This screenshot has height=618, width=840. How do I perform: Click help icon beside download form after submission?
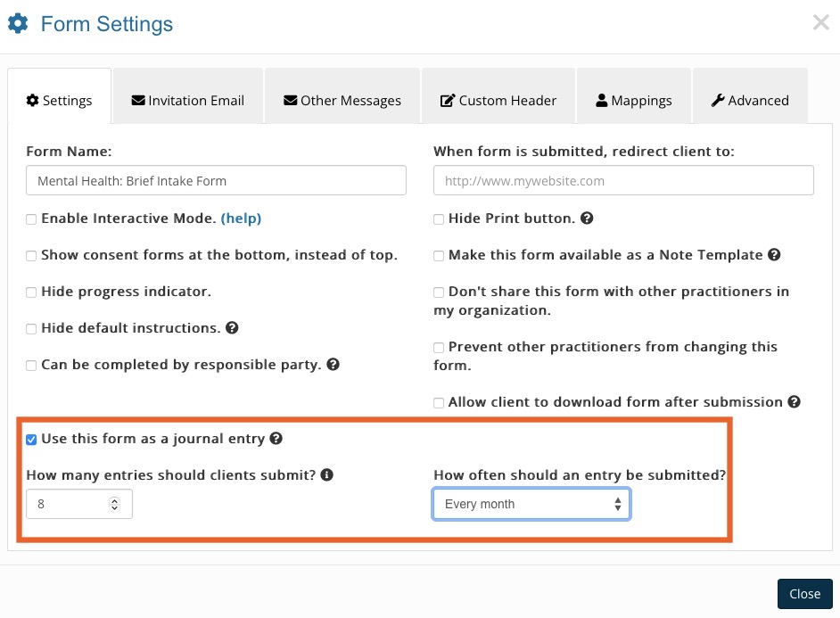[x=794, y=401]
